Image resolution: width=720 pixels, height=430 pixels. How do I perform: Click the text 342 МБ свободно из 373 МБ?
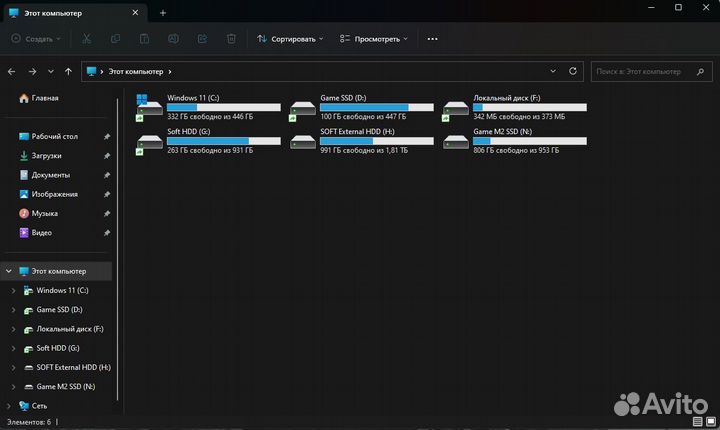tap(519, 117)
